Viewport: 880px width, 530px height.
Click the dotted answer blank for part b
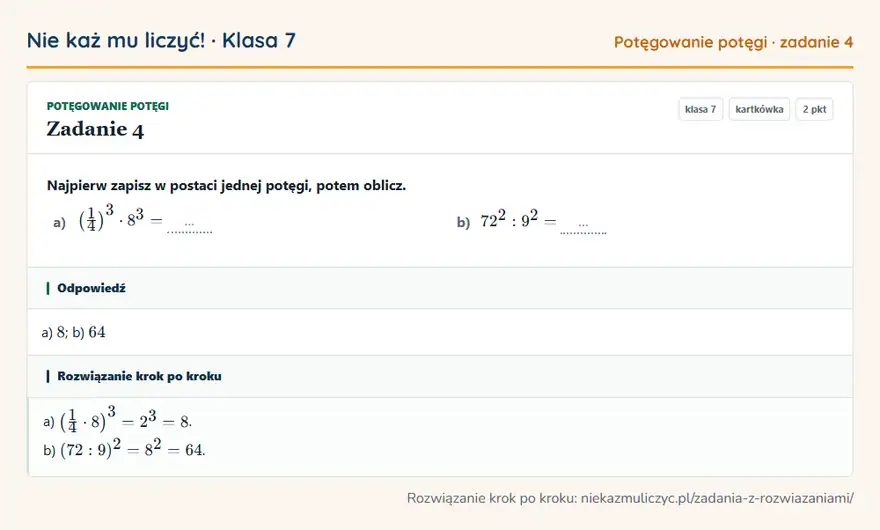point(583,227)
